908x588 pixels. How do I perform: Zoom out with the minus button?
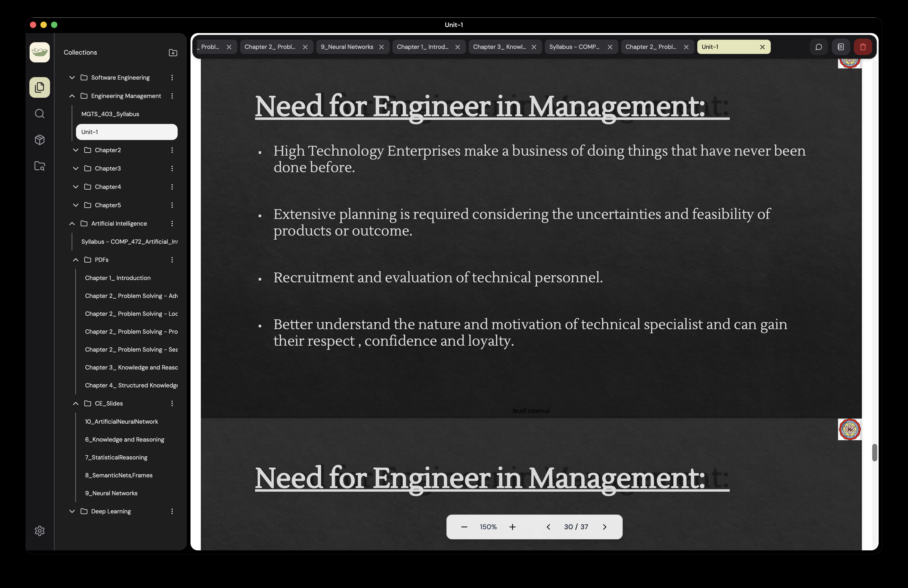tap(464, 527)
